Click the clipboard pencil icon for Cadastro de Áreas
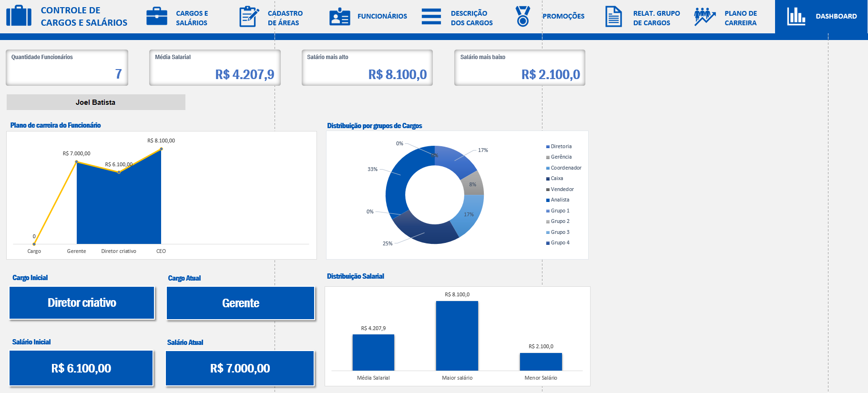868x393 pixels. point(248,17)
